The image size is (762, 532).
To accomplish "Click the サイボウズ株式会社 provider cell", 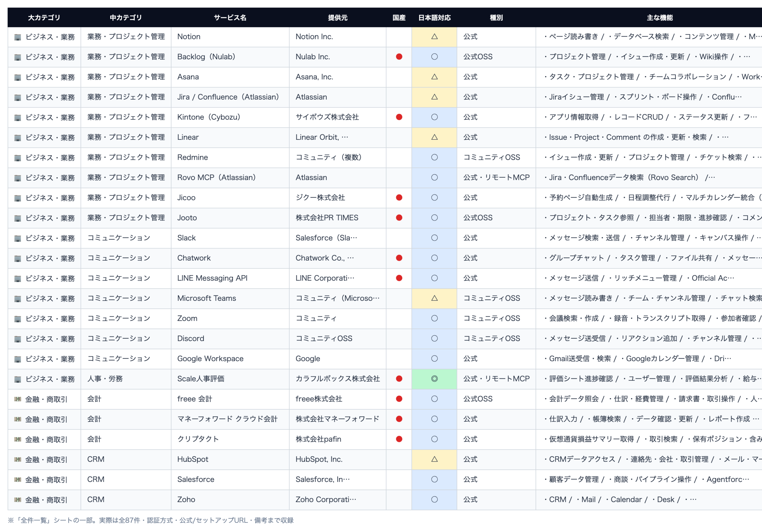I will point(338,118).
